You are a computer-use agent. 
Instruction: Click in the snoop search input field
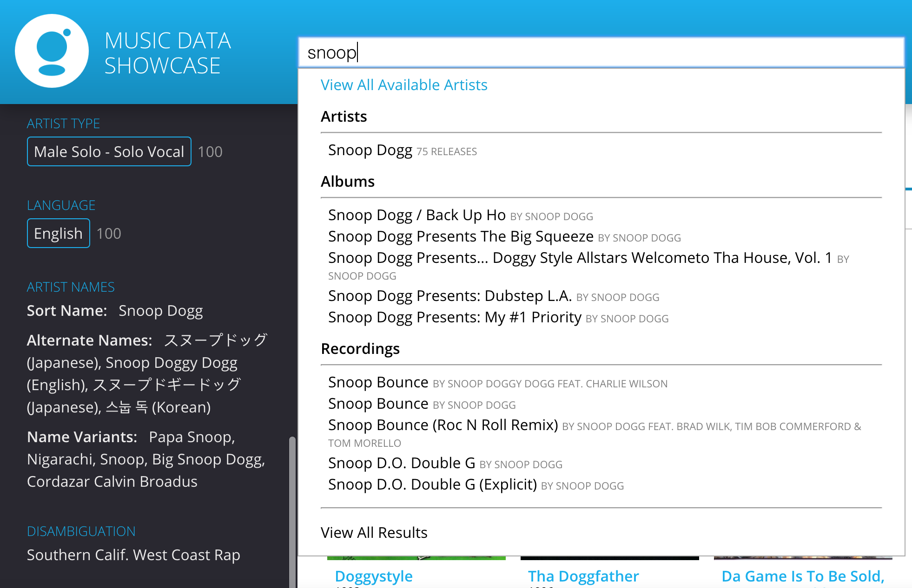point(600,52)
